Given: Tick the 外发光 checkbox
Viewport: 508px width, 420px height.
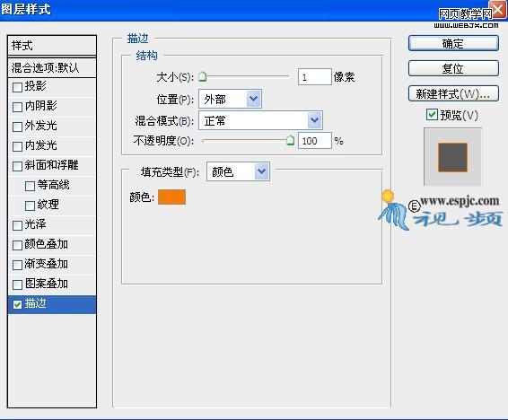Looking at the screenshot, I should tap(17, 127).
